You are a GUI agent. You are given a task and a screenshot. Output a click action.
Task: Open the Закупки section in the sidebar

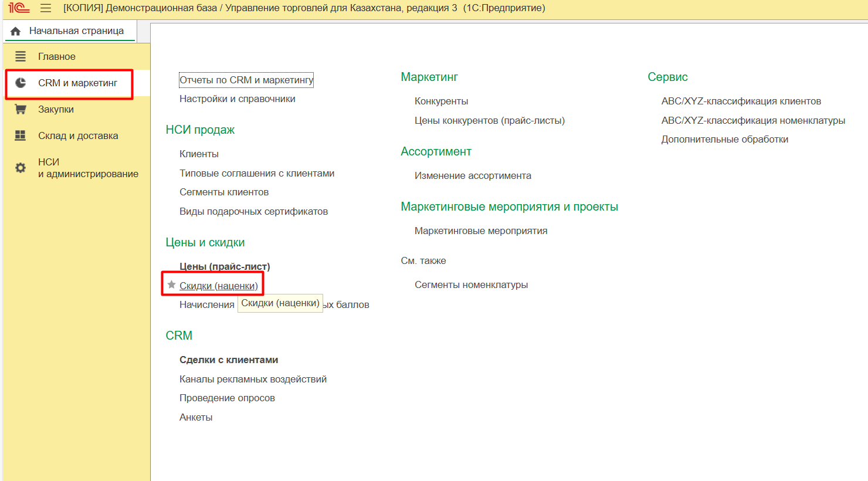[x=56, y=109]
